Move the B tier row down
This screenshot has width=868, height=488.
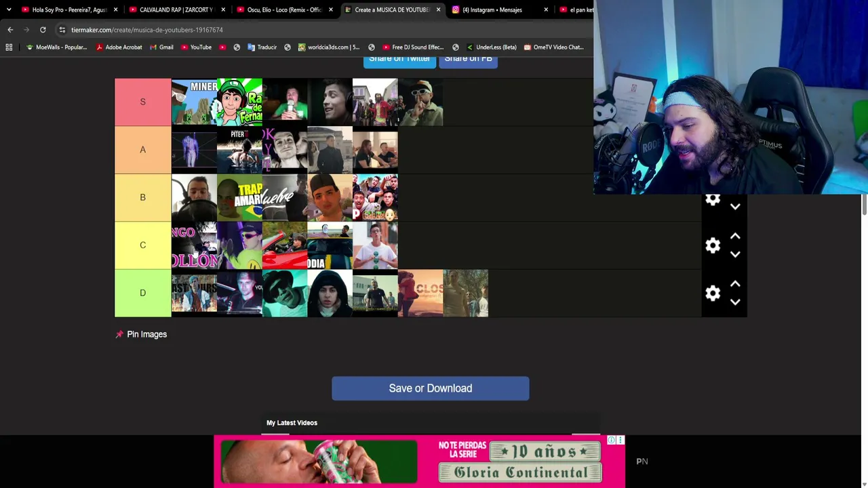click(735, 206)
